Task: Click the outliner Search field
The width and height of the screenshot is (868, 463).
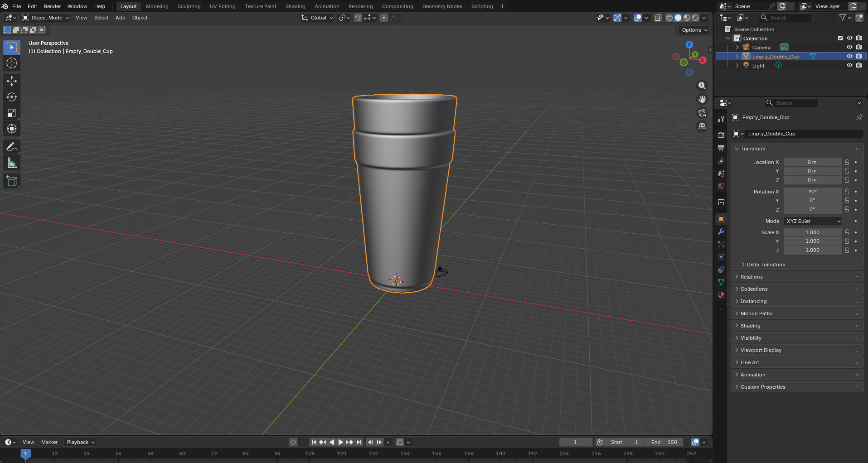Action: coord(786,18)
